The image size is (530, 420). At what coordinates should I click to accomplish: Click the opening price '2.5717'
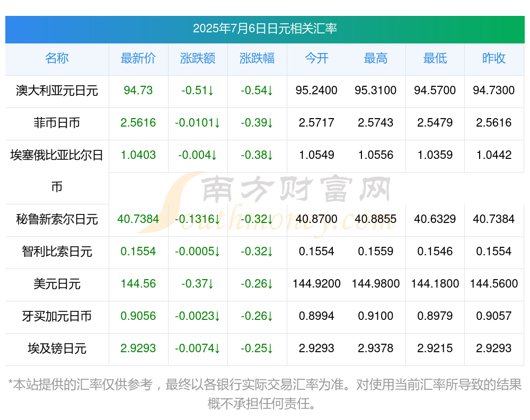pos(316,123)
